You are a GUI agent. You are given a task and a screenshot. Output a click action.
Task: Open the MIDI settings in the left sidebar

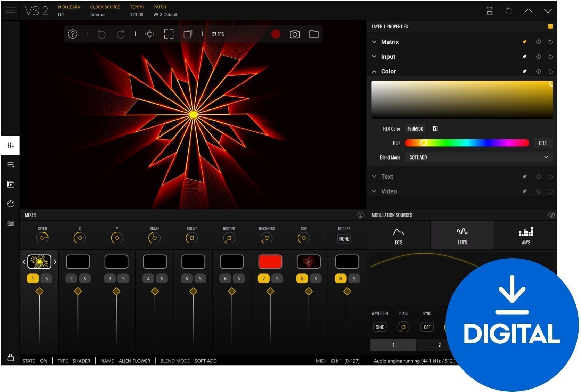click(10, 204)
